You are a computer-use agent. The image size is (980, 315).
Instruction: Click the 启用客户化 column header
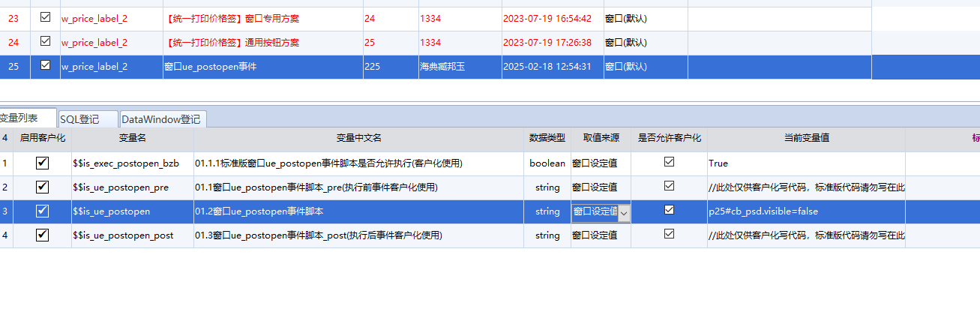point(43,138)
